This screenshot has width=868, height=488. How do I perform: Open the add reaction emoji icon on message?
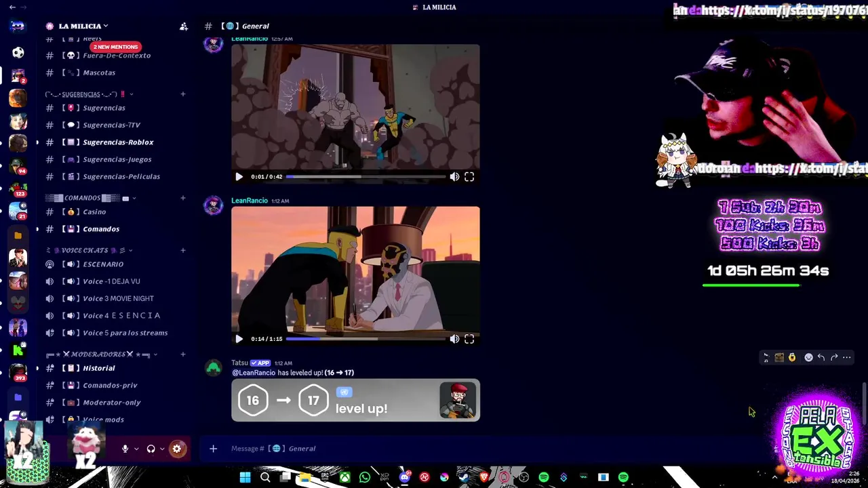pyautogui.click(x=808, y=357)
